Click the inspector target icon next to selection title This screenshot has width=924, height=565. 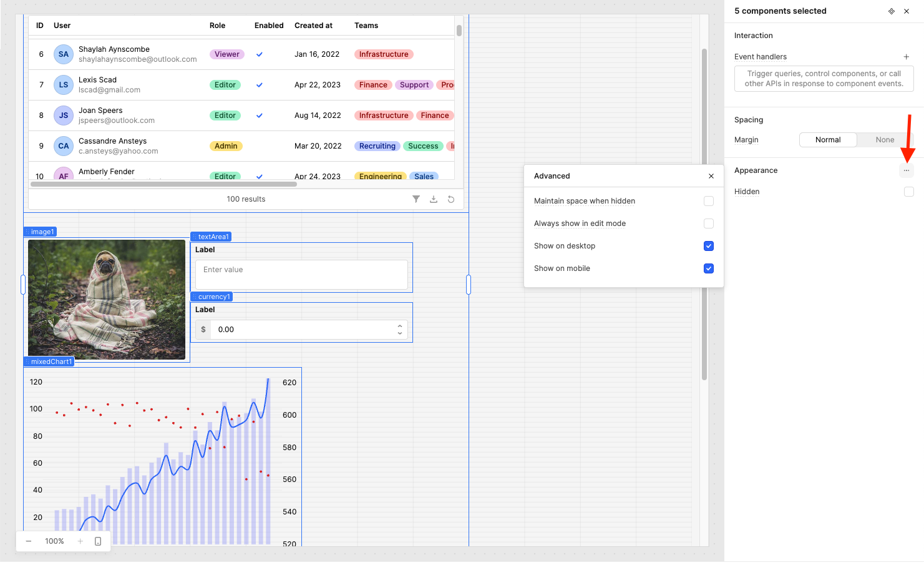pos(892,11)
